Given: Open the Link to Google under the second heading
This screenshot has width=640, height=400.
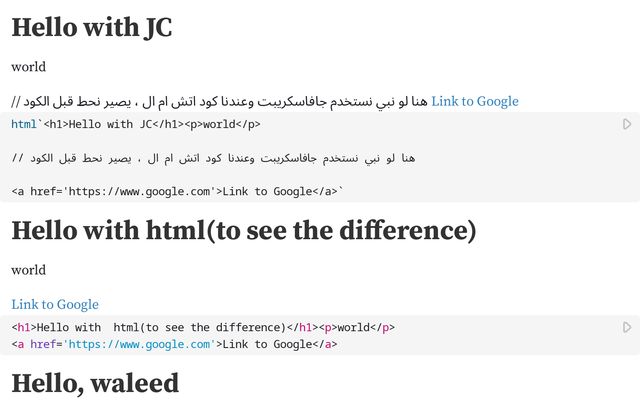Looking at the screenshot, I should 55,304.
